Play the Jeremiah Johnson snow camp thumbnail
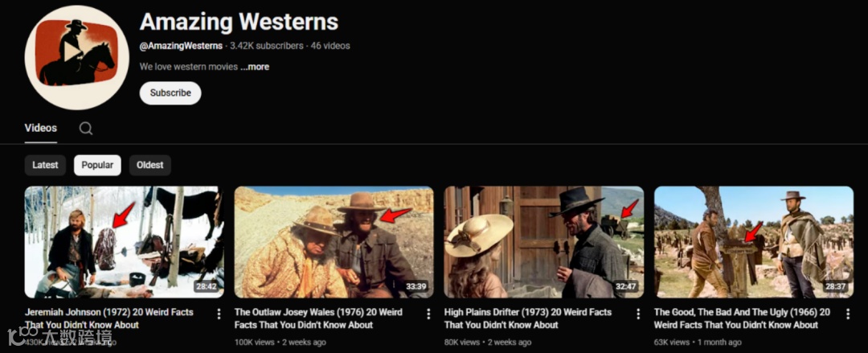This screenshot has height=353, width=868. point(124,242)
